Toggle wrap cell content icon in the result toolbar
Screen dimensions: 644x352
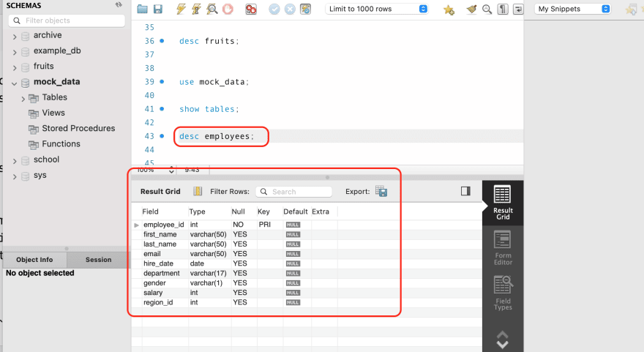pyautogui.click(x=465, y=191)
